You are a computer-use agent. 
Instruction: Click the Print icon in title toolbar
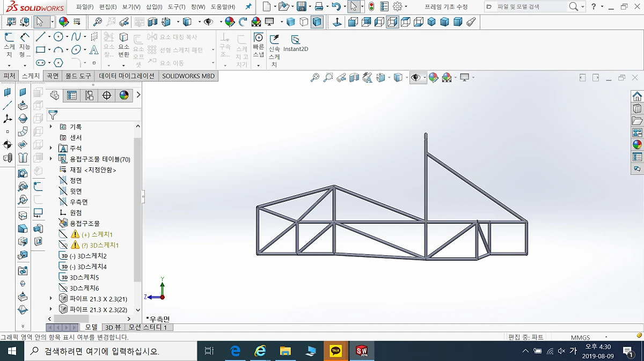pyautogui.click(x=319, y=6)
